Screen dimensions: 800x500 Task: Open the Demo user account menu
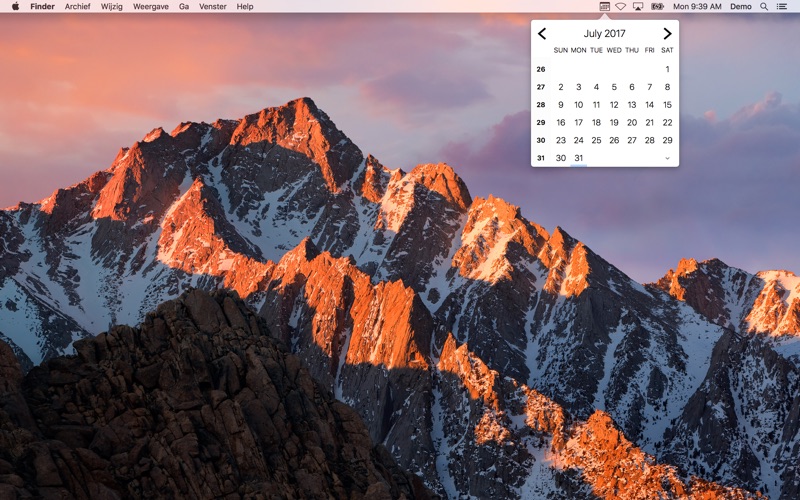(x=740, y=6)
